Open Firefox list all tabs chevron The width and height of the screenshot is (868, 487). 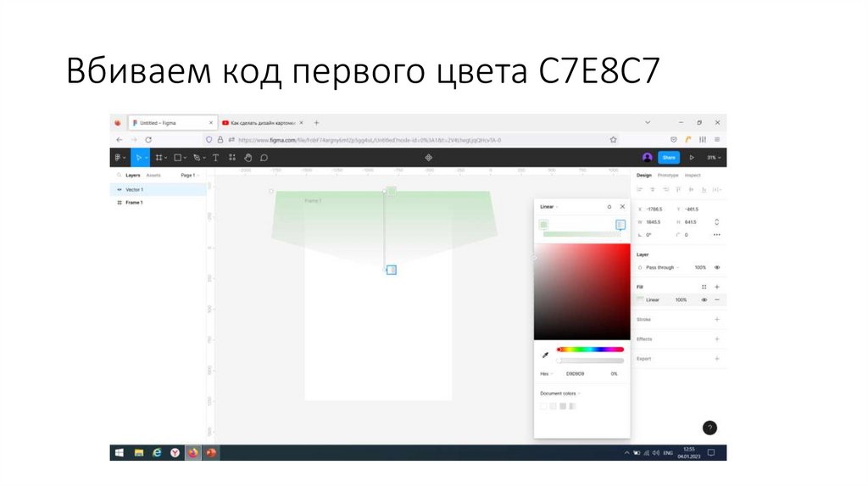click(x=647, y=122)
